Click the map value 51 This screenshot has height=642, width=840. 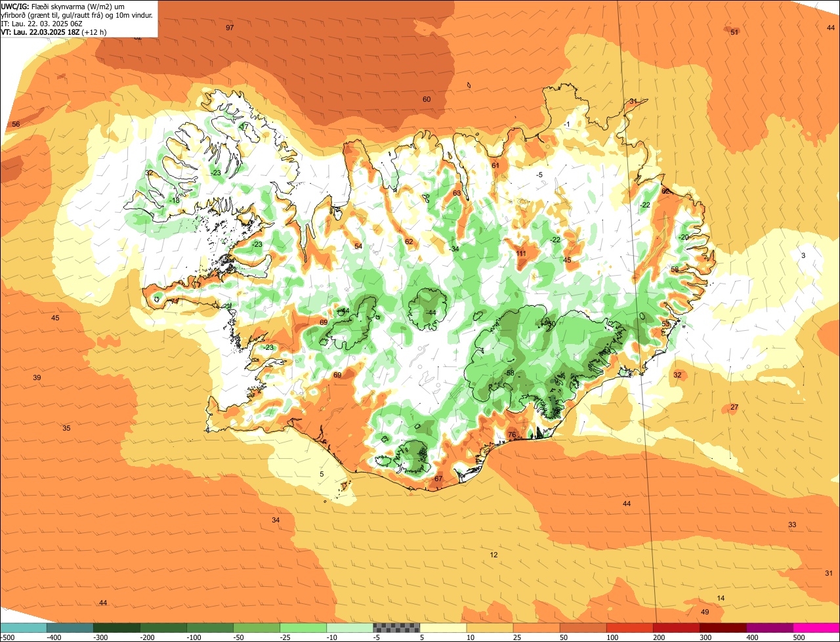pyautogui.click(x=734, y=32)
